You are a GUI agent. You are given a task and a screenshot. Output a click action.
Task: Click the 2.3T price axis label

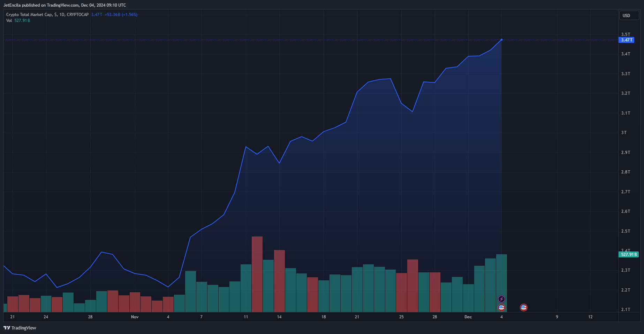pyautogui.click(x=626, y=270)
